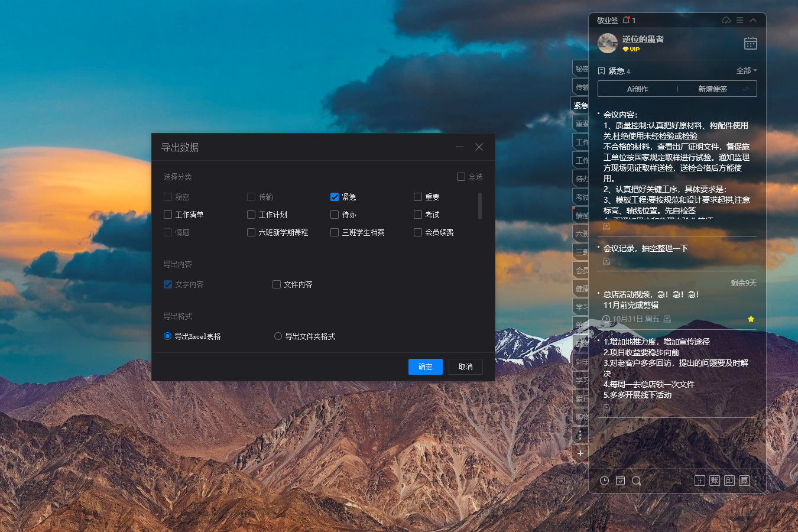The image size is (798, 532).
Task: Collapse the panel with the up chevron
Action: (x=753, y=20)
